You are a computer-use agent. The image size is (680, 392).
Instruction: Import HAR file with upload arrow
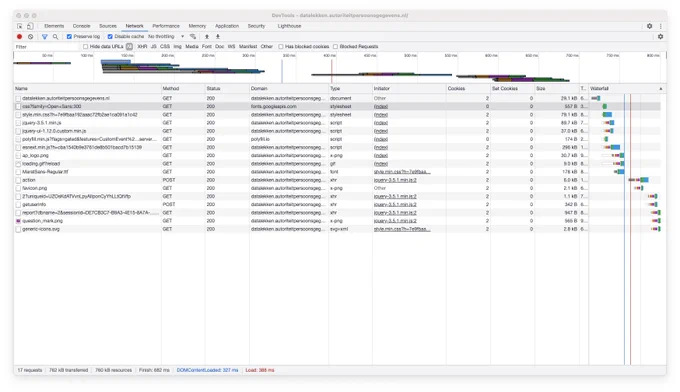coord(207,37)
